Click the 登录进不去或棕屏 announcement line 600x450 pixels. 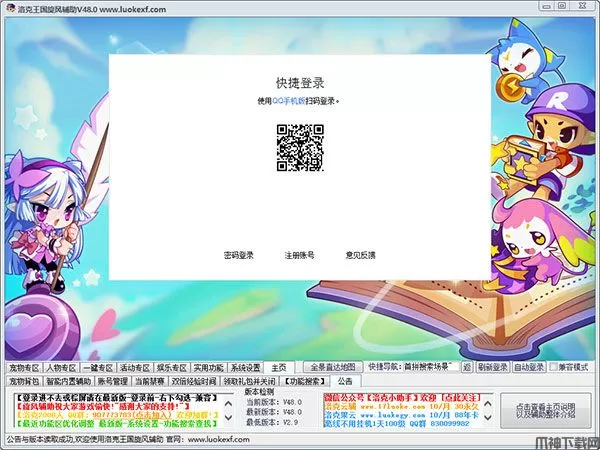point(117,398)
